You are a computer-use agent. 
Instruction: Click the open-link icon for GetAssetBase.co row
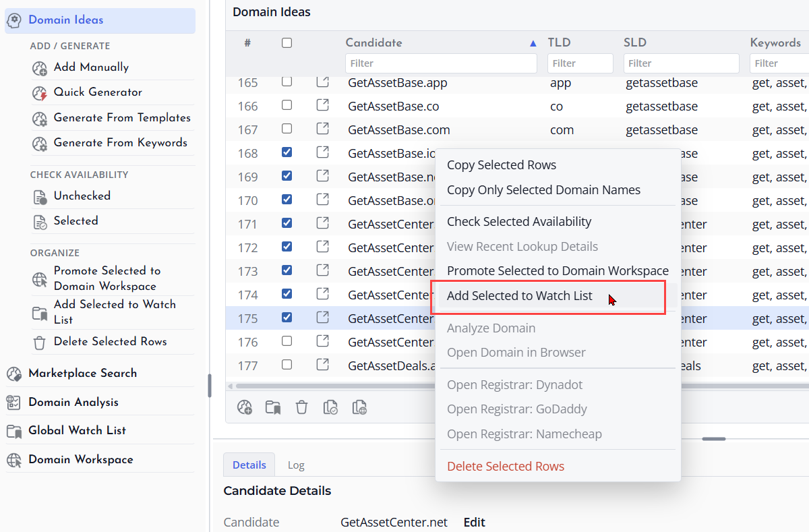pos(323,105)
